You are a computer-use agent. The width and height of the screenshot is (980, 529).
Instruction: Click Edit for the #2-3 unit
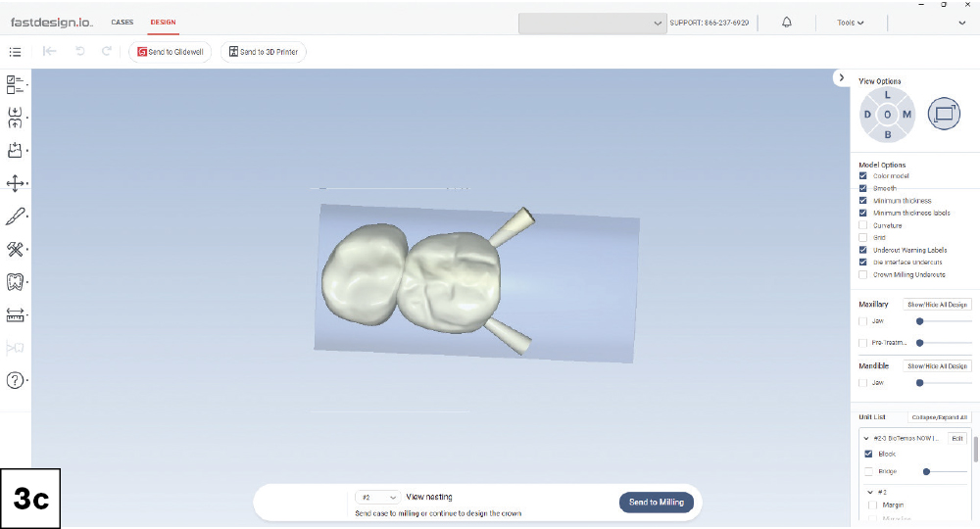tap(956, 439)
